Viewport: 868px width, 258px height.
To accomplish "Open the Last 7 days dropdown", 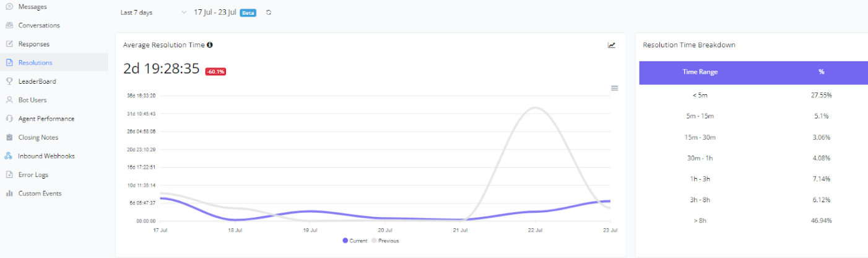I will tap(153, 12).
